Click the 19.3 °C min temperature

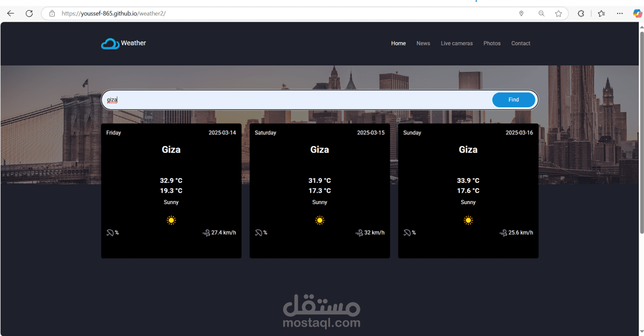click(171, 191)
